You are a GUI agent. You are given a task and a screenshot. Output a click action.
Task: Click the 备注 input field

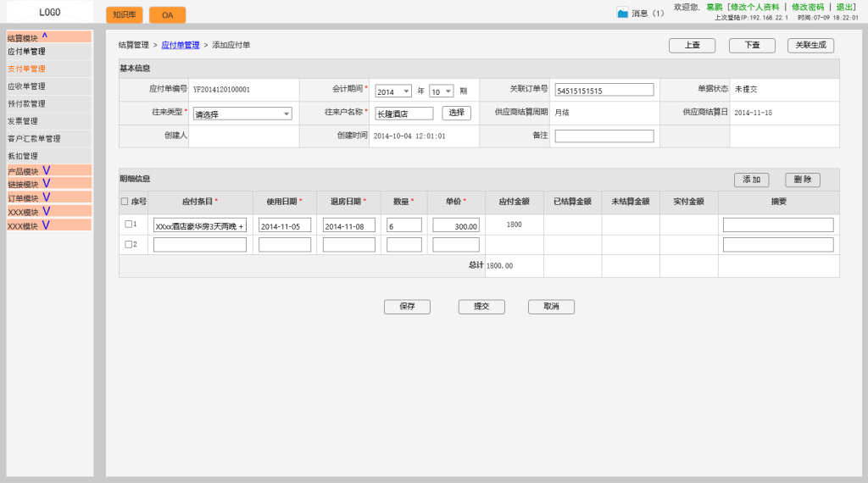tap(604, 136)
